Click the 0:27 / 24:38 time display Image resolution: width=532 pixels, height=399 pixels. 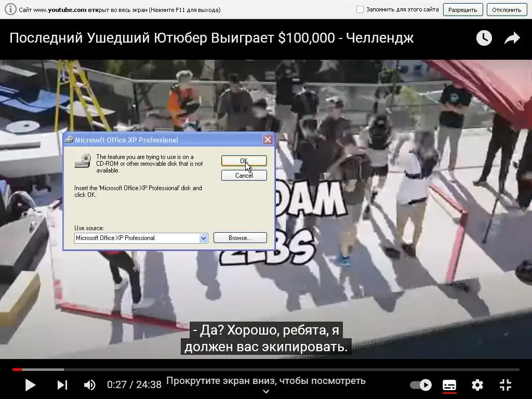[134, 385]
